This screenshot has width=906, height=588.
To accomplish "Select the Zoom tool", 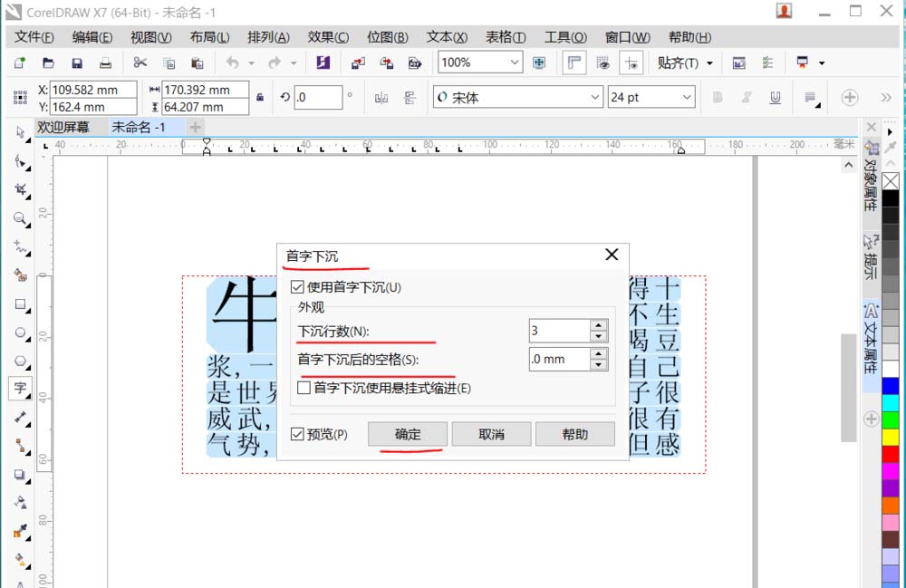I will tap(20, 219).
